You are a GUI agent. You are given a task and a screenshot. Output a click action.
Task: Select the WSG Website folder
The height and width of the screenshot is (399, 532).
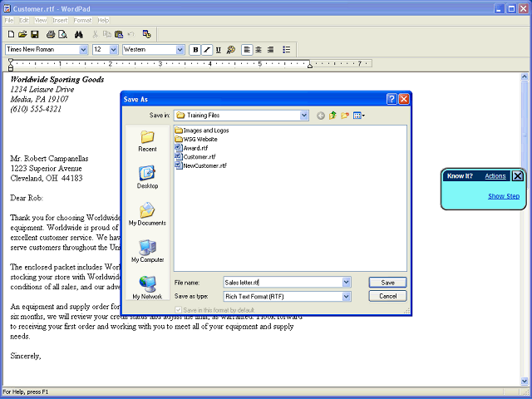[196, 139]
